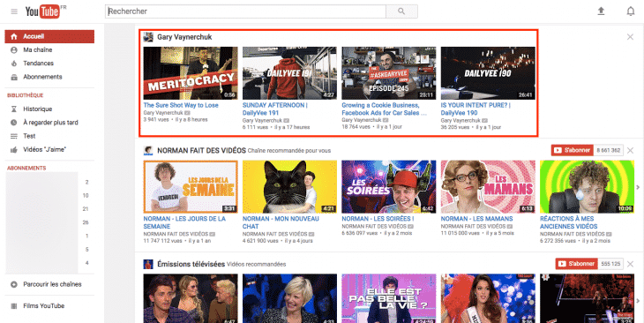Open NORMAN FAIT DES VIDÉOS shelf title

(201, 150)
